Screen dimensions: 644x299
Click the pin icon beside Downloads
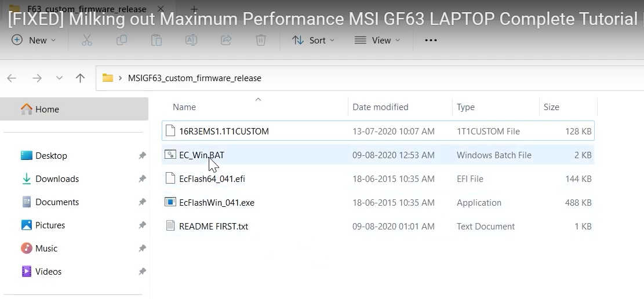(142, 178)
